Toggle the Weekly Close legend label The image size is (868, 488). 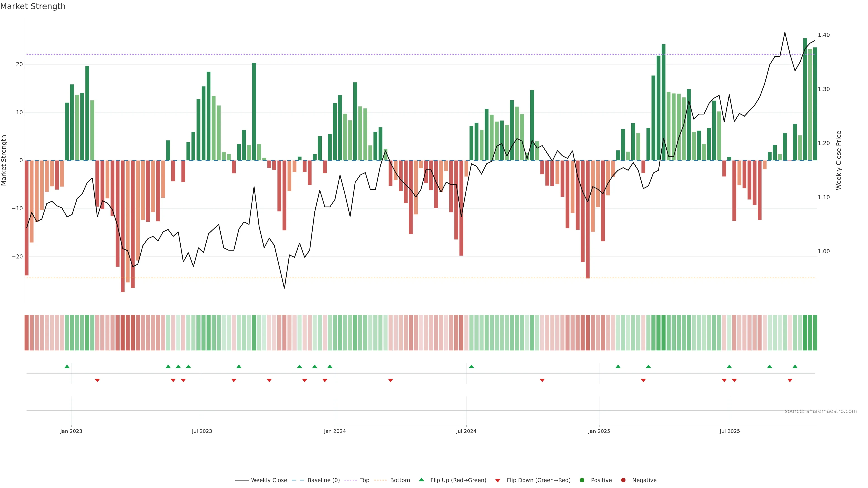269,480
